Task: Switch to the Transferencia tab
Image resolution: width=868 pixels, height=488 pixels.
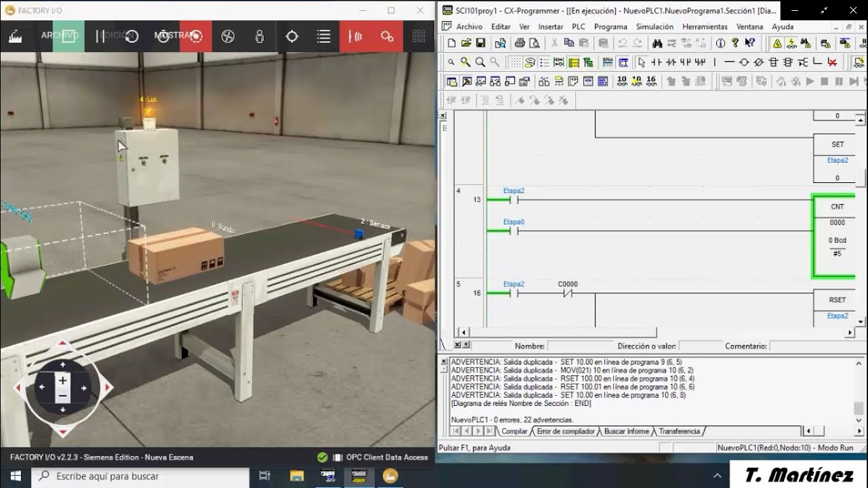Action: (x=679, y=431)
